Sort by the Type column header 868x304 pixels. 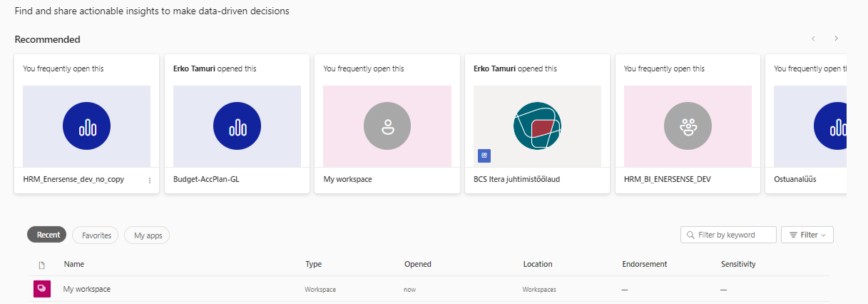(x=314, y=264)
